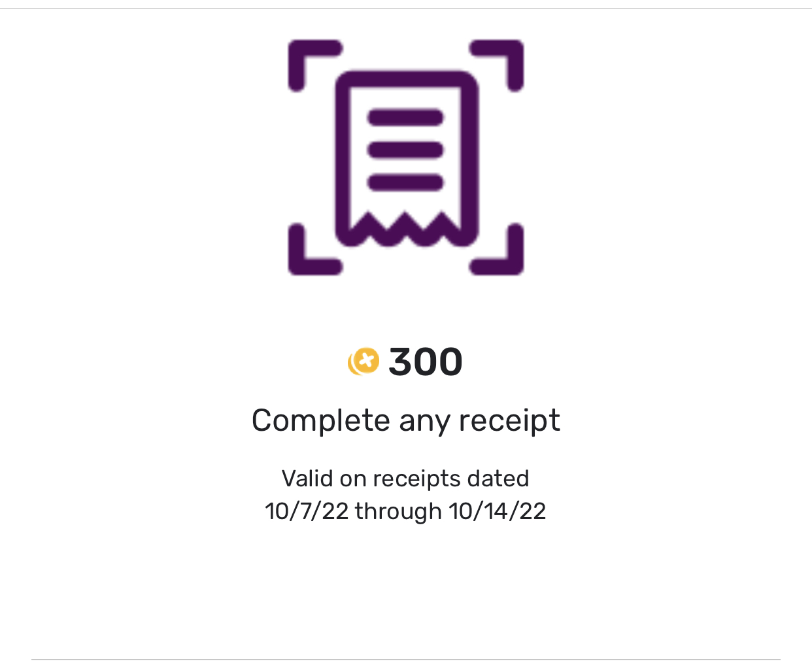812x672 pixels.
Task: Tap the whitespace below the offer details
Action: coord(406,588)
